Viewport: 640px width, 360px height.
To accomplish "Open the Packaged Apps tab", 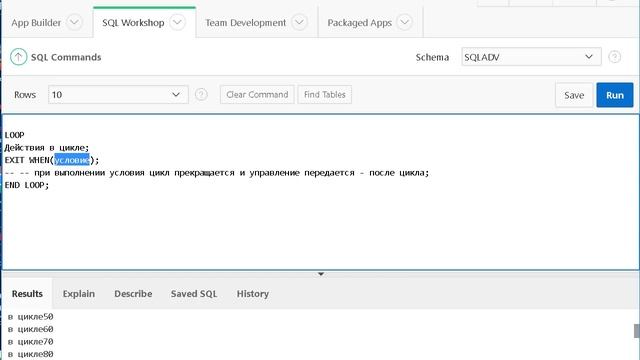I will (x=360, y=23).
